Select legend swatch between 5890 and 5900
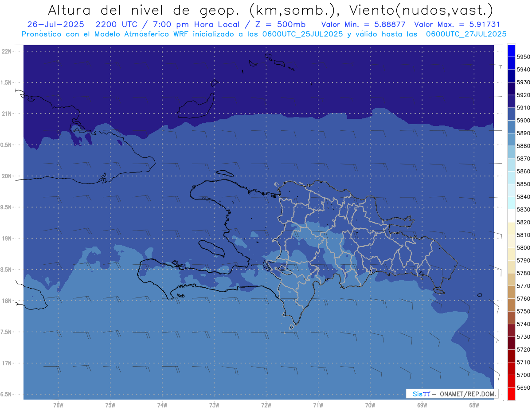Screen dimensions: 532x411 tap(511, 127)
